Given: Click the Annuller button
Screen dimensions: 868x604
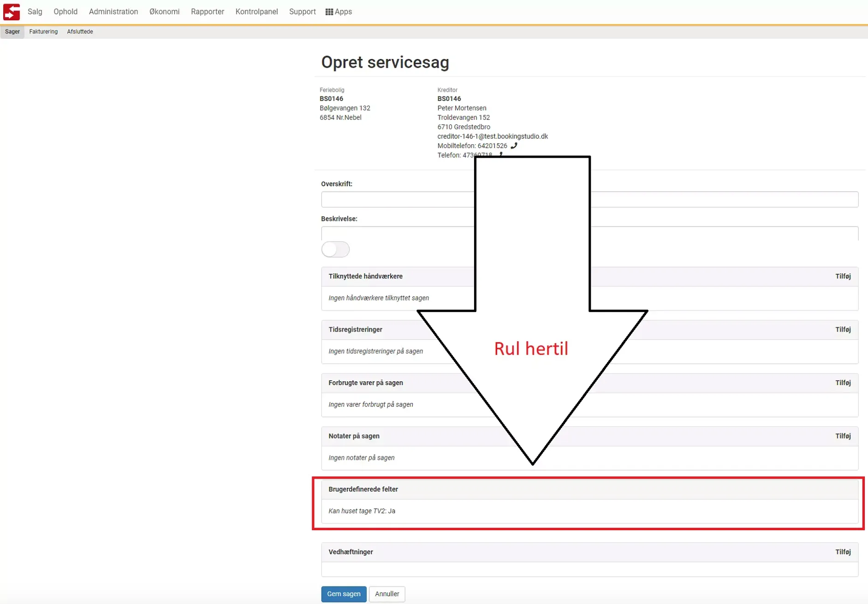Looking at the screenshot, I should click(x=386, y=594).
